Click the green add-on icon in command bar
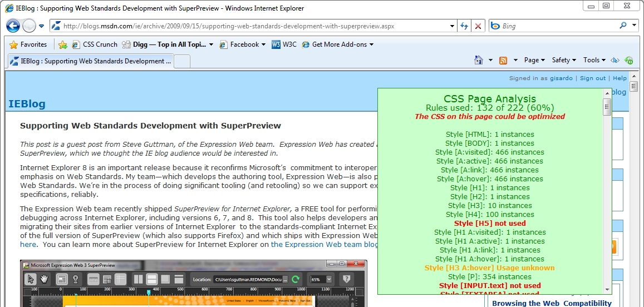644x307 pixels. [x=628, y=60]
